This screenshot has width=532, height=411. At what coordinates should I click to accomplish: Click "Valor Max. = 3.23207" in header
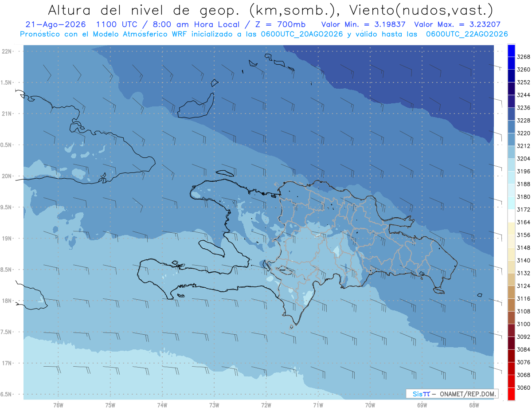pyautogui.click(x=458, y=24)
